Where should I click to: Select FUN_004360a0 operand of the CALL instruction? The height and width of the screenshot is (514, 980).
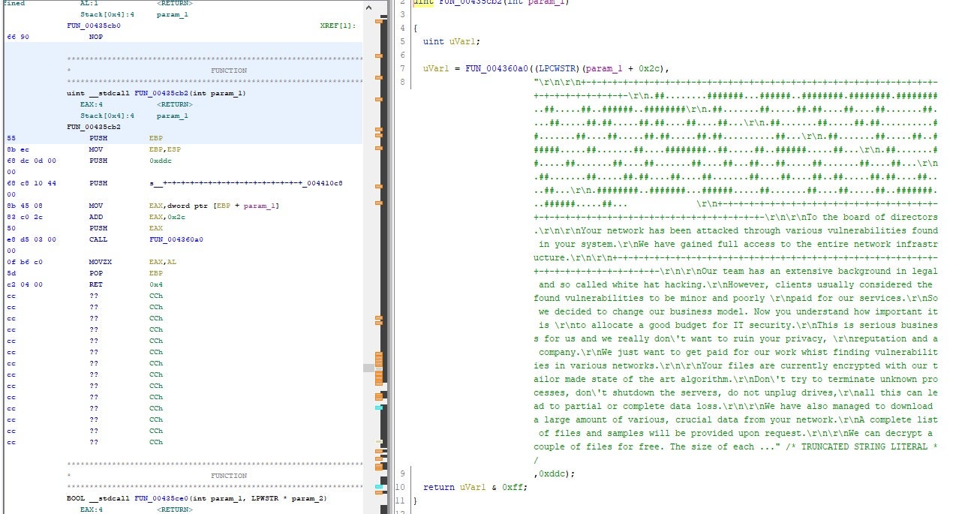176,239
